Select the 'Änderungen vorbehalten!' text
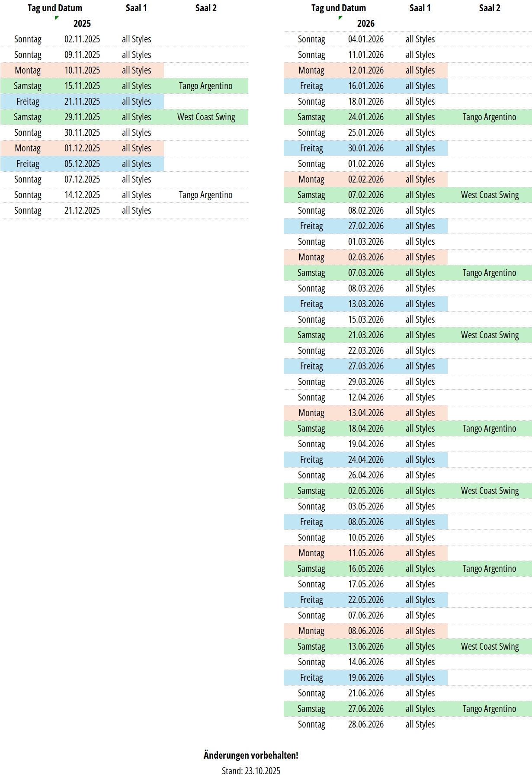 click(251, 755)
